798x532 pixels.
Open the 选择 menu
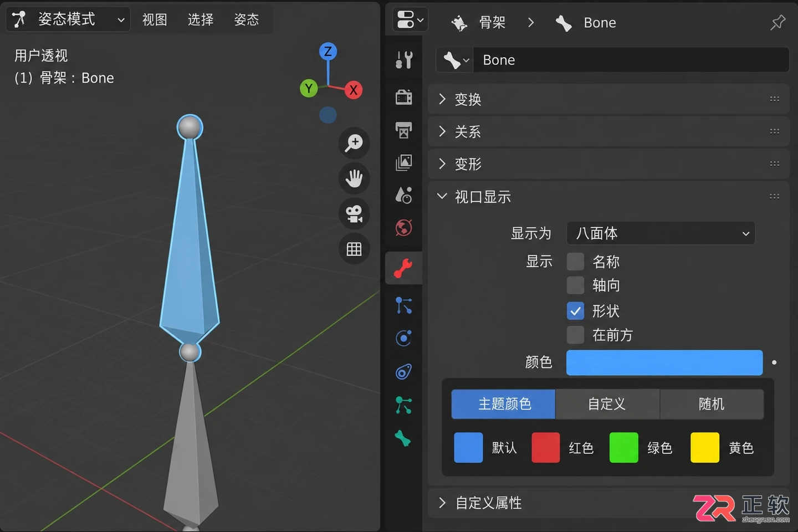[201, 20]
